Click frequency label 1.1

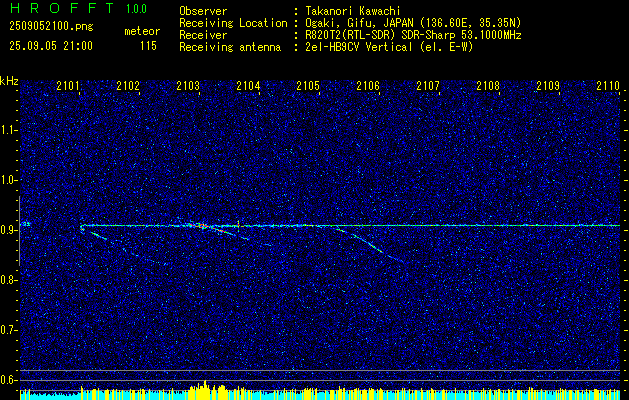[x=8, y=130]
